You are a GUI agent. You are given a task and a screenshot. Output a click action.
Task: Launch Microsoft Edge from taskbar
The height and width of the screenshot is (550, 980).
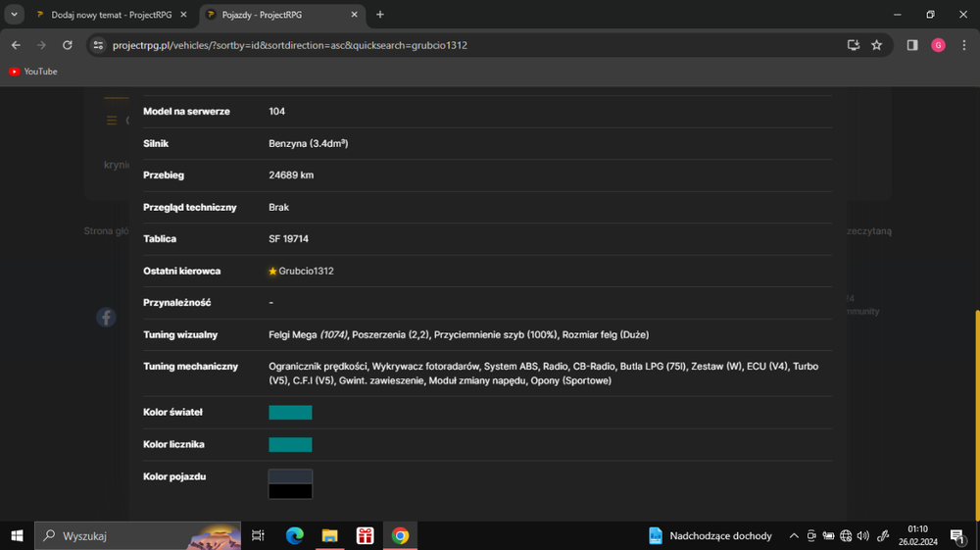click(294, 535)
